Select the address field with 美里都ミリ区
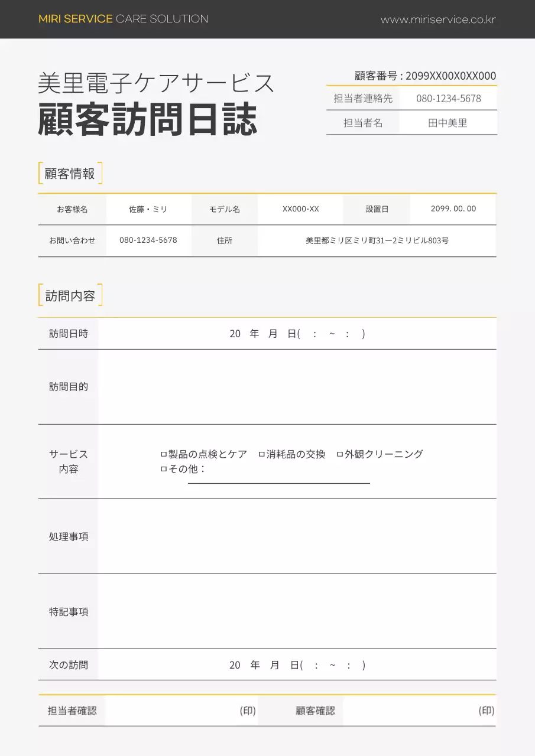Screen dimensions: 535x756 (377, 240)
